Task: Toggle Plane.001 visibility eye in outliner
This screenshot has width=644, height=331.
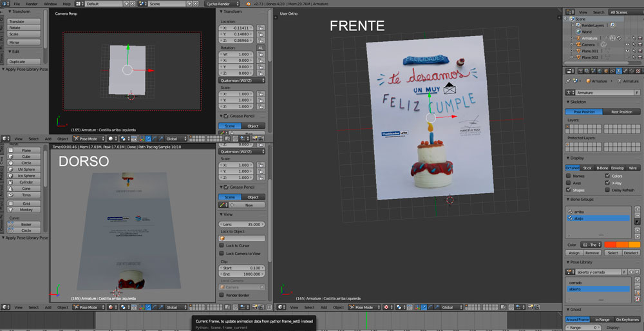Action: [627, 51]
